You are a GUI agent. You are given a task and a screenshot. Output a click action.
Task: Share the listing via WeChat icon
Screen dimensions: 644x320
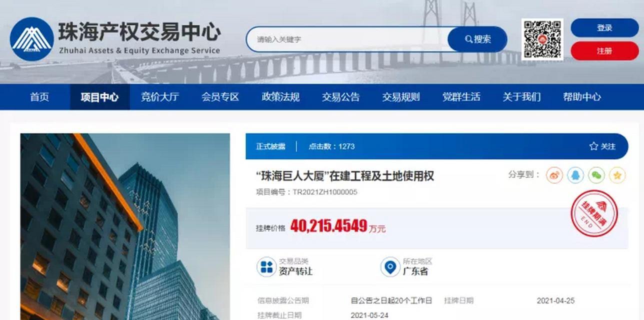click(x=596, y=175)
